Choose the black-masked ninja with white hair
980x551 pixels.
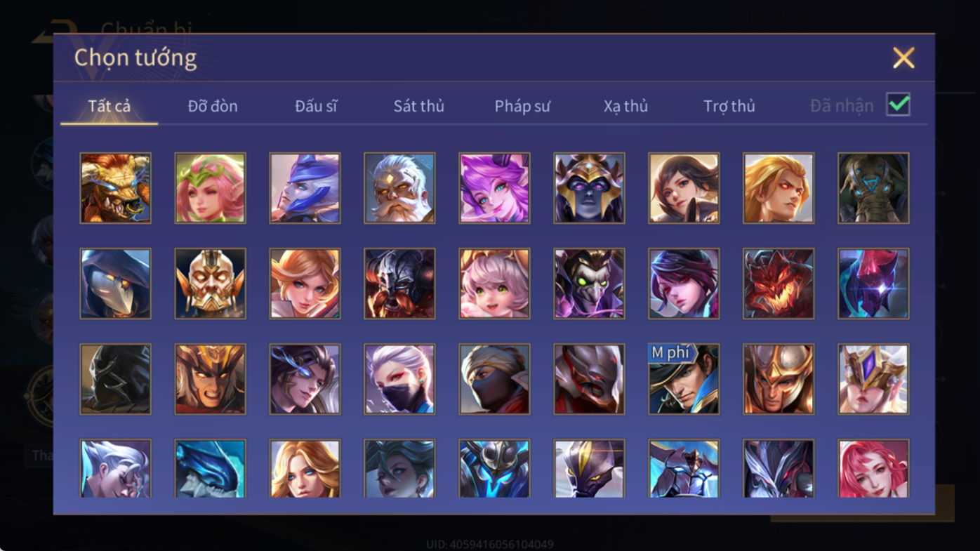[x=399, y=379]
